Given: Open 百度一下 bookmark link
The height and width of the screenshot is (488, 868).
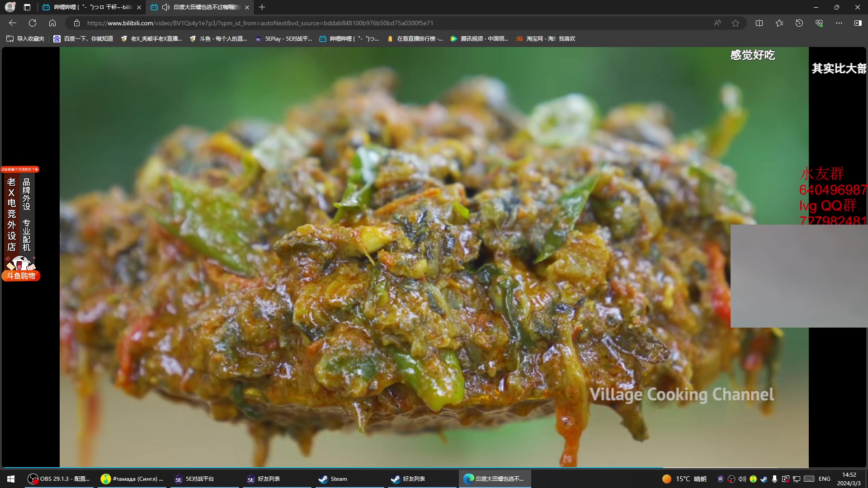Looking at the screenshot, I should point(84,39).
